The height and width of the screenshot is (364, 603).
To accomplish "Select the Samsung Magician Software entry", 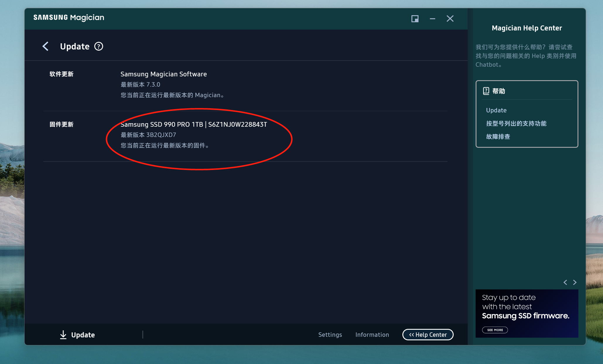I will [163, 74].
